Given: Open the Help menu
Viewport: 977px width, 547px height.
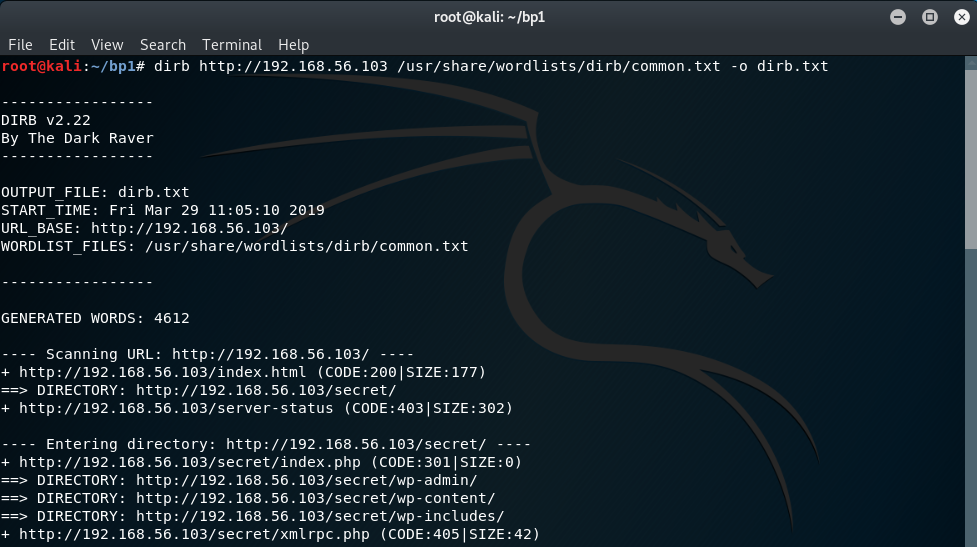Looking at the screenshot, I should pyautogui.click(x=293, y=45).
